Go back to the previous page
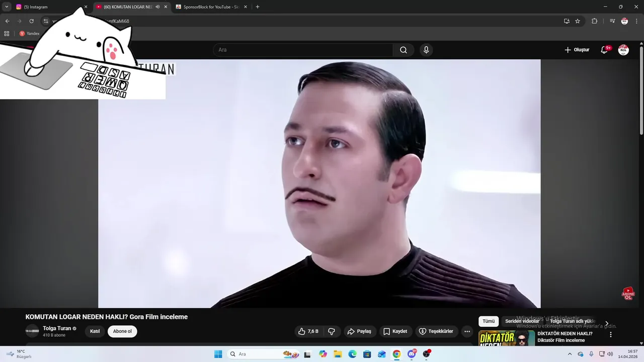 [x=7, y=21]
